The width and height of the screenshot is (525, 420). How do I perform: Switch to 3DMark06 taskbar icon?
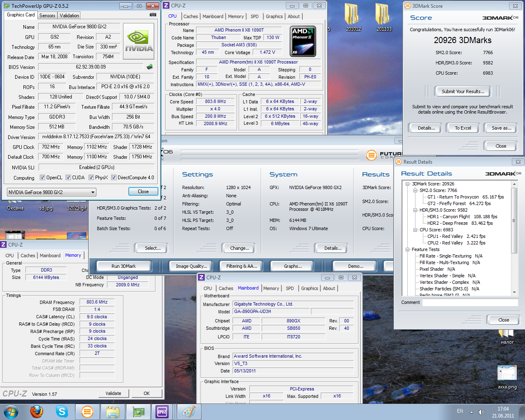click(x=87, y=411)
